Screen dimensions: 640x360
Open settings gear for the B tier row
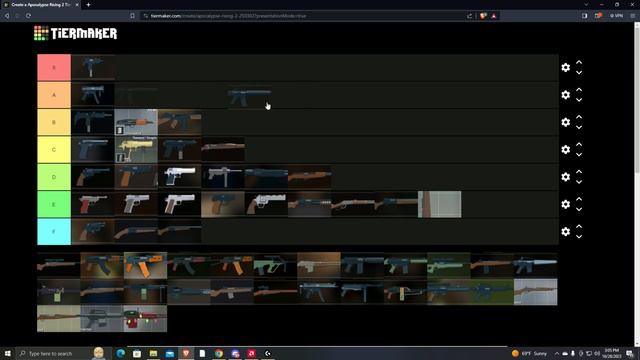point(565,122)
